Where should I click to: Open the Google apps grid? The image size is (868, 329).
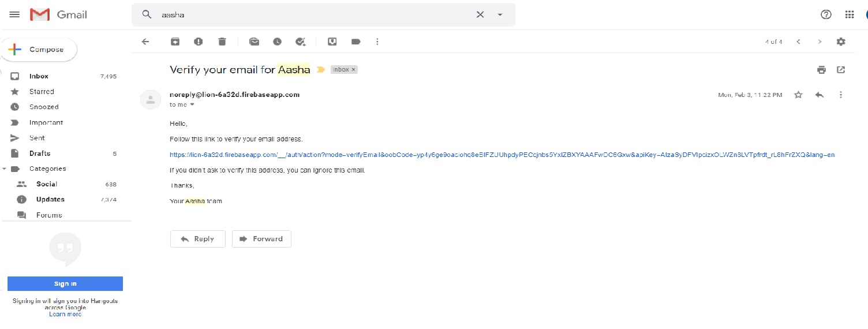[x=850, y=14]
